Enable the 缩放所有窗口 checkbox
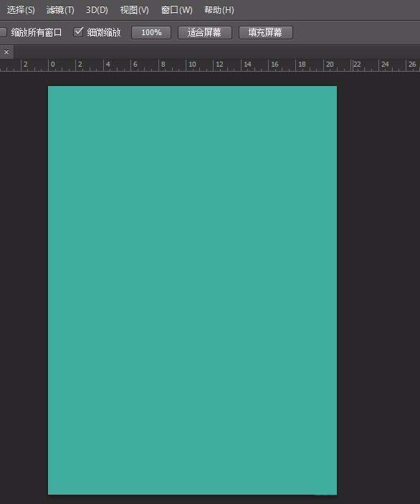The height and width of the screenshot is (504, 420). (x=3, y=32)
